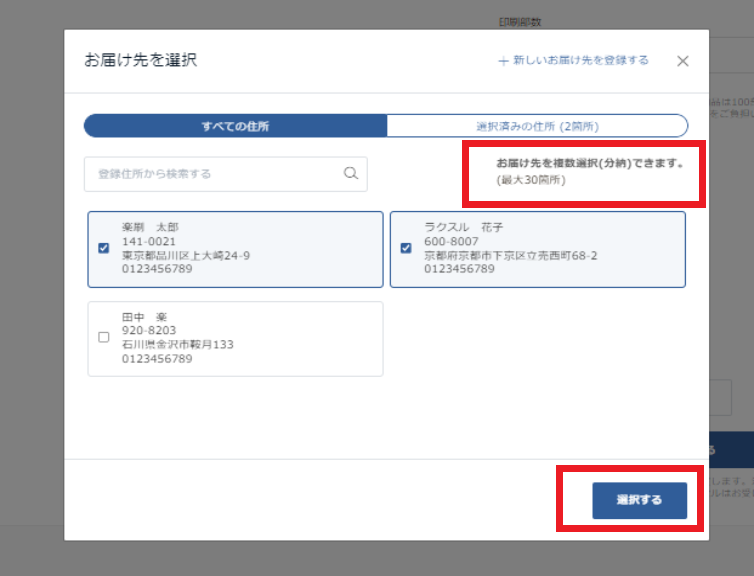The height and width of the screenshot is (576, 754).
Task: Click the search magnifier icon
Action: 351,174
